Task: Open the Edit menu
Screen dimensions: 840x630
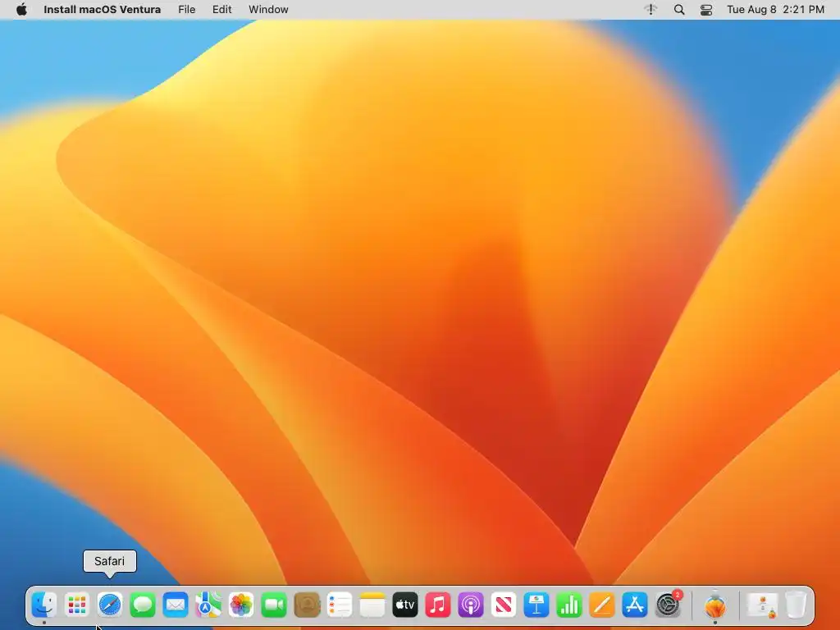Action: point(221,10)
